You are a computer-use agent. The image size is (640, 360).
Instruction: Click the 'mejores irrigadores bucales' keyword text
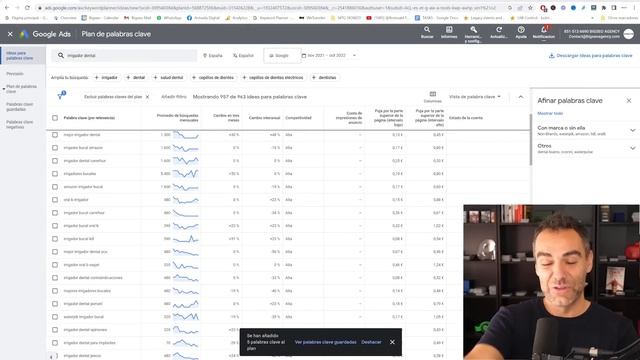[x=87, y=291]
